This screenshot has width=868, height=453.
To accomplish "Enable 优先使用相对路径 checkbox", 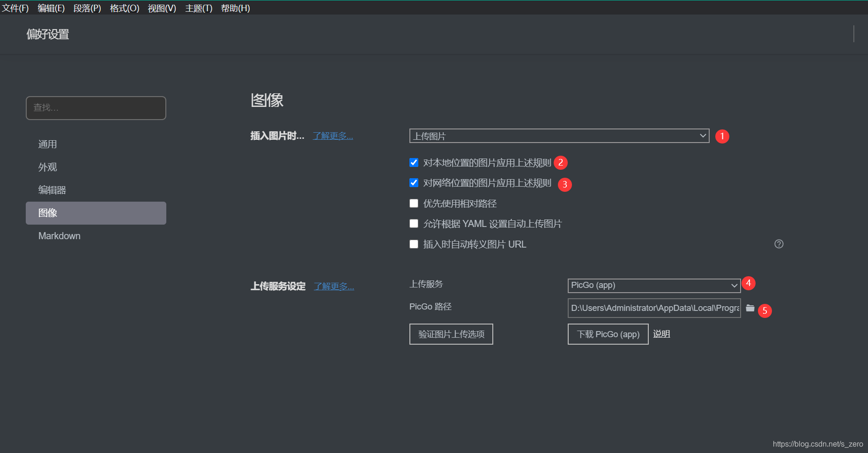I will pyautogui.click(x=414, y=204).
